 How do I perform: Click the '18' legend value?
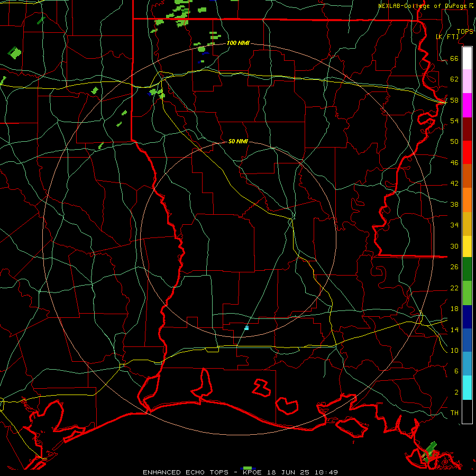[x=454, y=309]
